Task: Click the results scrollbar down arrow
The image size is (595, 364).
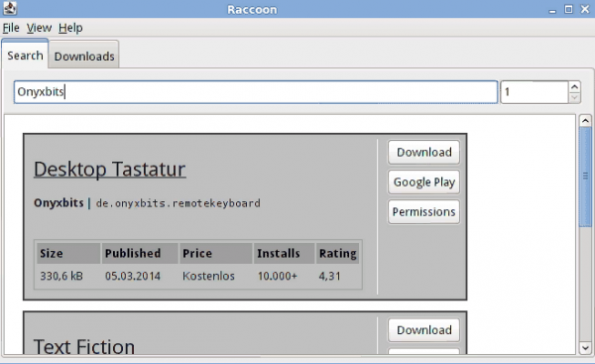Action: click(585, 348)
